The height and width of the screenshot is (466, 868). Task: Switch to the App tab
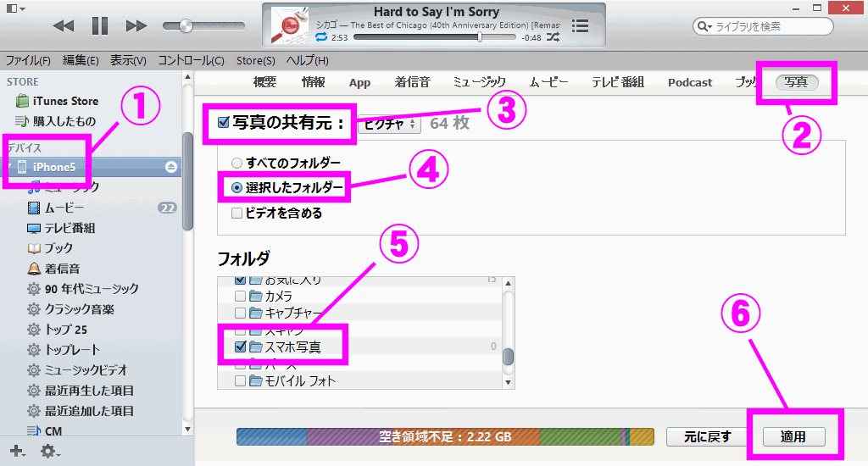point(359,83)
